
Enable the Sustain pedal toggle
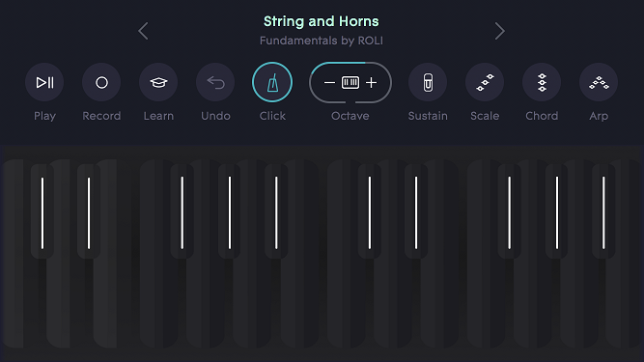pos(428,82)
